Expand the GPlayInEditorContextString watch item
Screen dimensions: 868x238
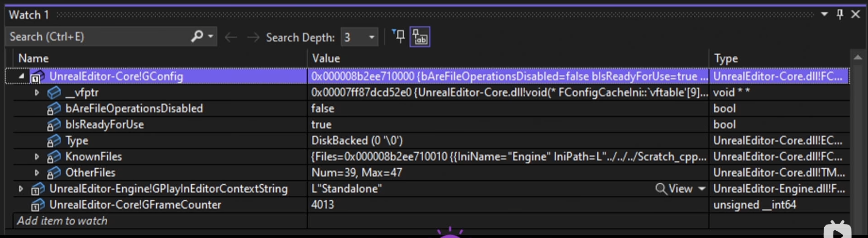point(21,188)
